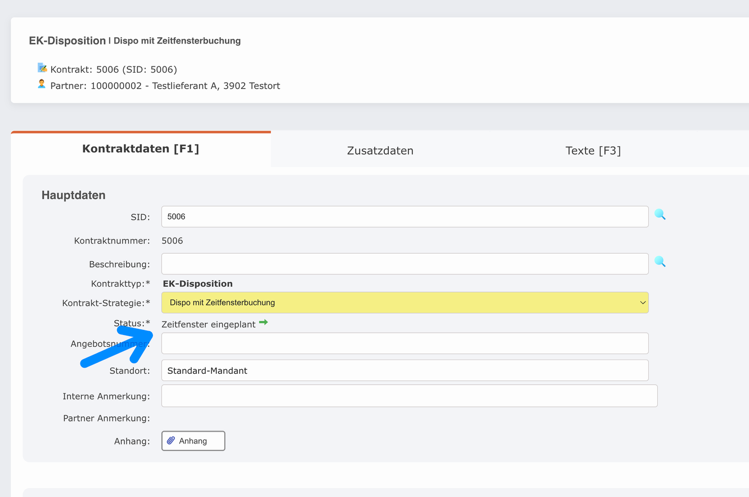
Task: Switch to the Texte [F3] tab
Action: 593,151
